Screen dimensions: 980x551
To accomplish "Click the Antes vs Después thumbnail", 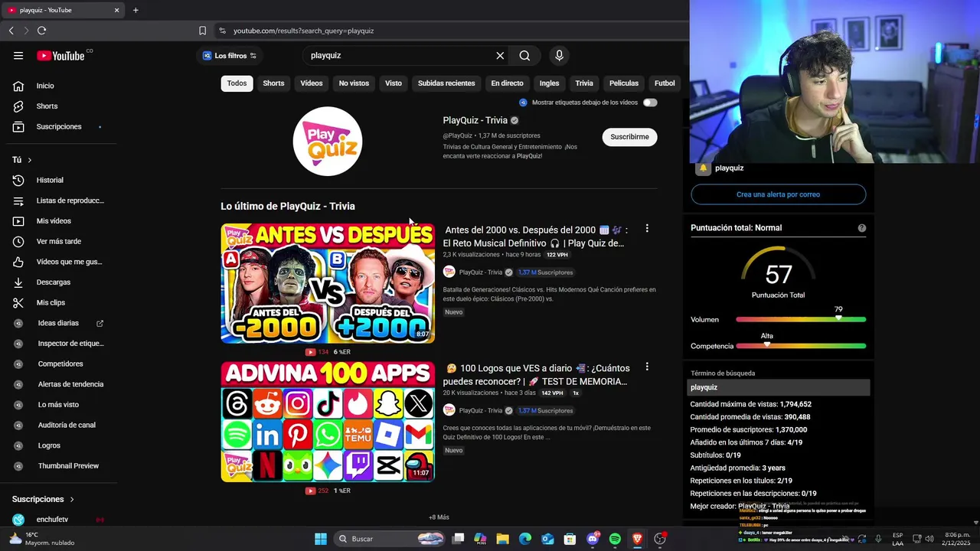I will pyautogui.click(x=328, y=283).
